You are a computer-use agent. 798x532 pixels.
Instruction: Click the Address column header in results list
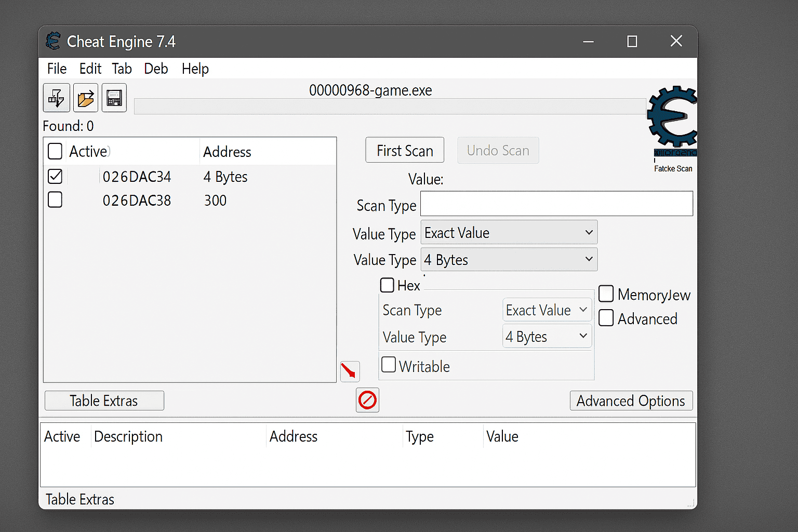click(x=227, y=152)
